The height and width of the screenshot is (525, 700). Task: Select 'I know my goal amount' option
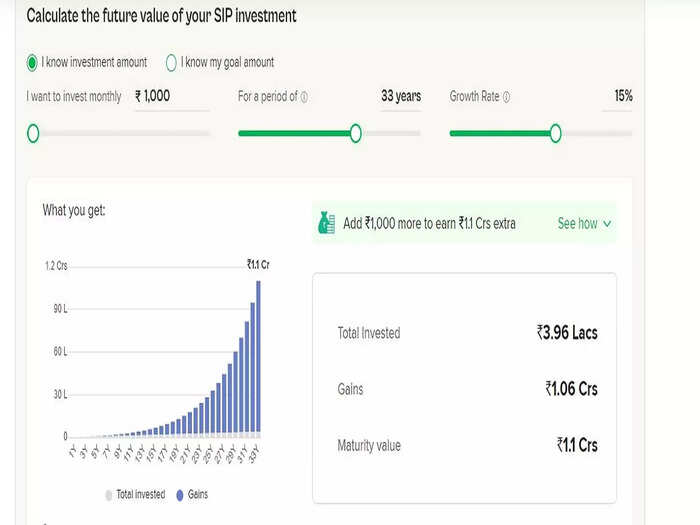click(171, 62)
